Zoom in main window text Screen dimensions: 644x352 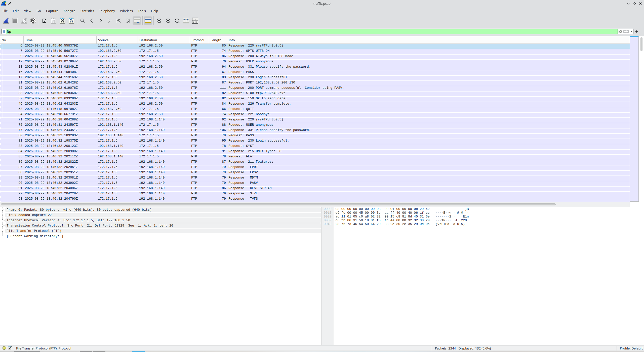(159, 21)
